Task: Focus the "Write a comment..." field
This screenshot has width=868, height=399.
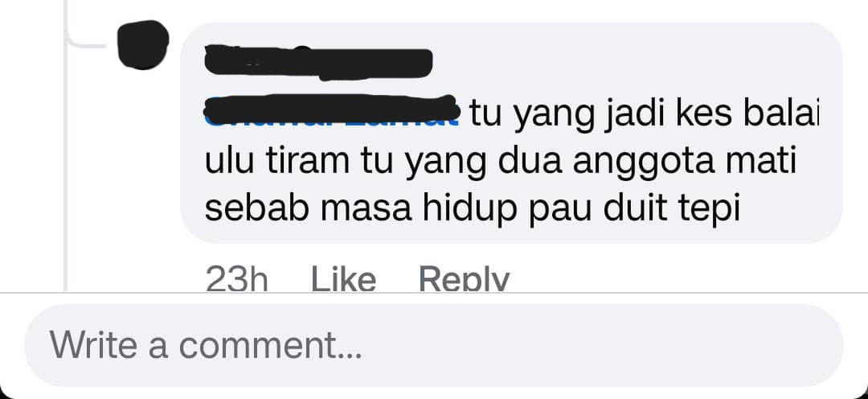Action: tap(433, 345)
